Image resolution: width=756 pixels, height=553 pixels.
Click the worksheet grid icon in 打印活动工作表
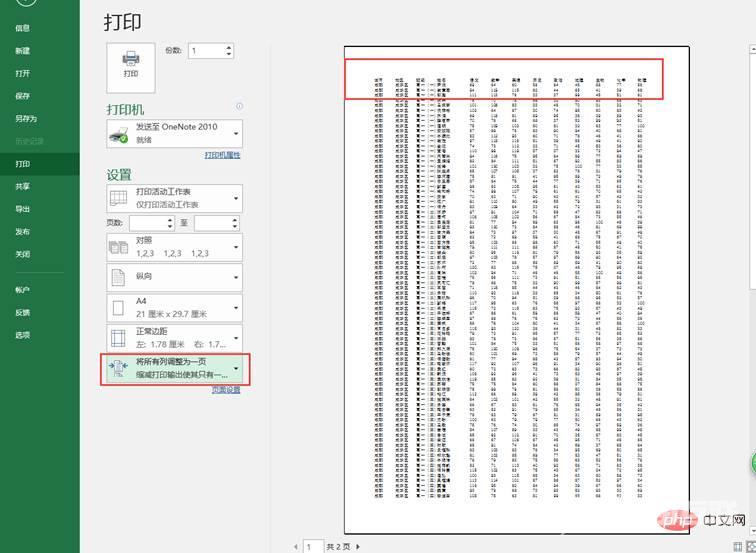(x=119, y=198)
